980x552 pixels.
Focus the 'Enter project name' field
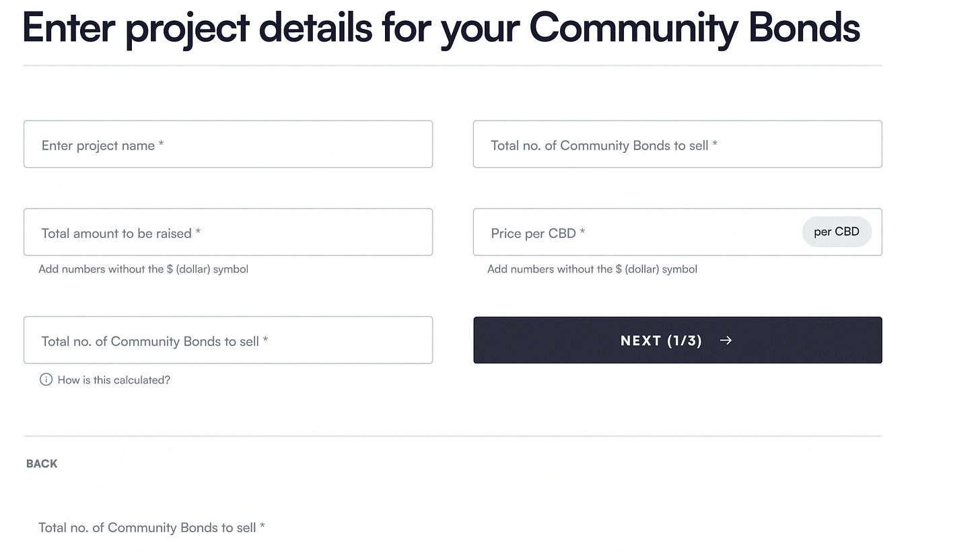228,144
